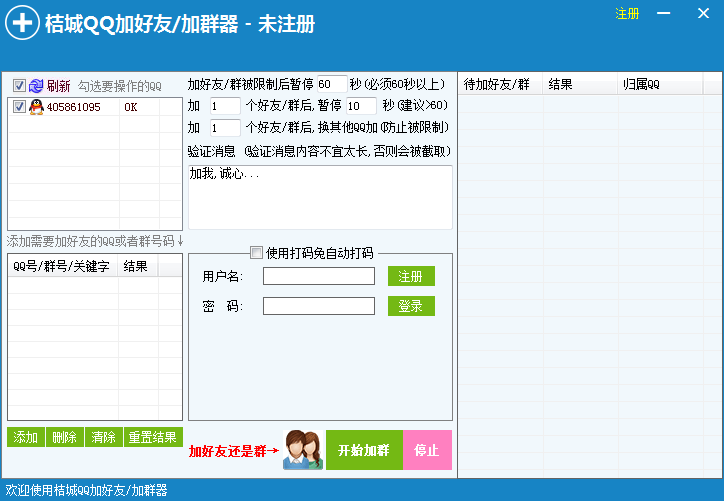Click the verification message box 加我,诚心
This screenshot has height=501, width=724.
(x=320, y=197)
